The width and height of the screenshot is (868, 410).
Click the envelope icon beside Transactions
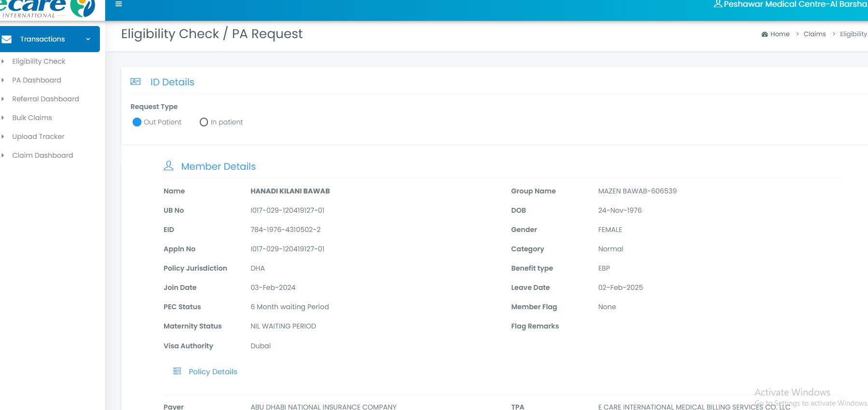7,39
